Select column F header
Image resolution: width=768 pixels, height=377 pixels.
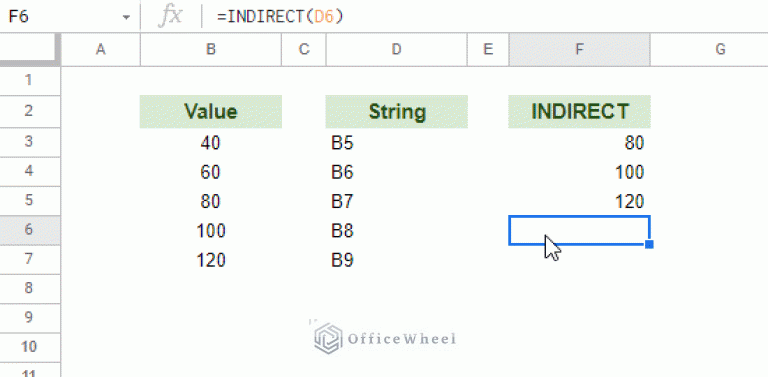tap(579, 49)
